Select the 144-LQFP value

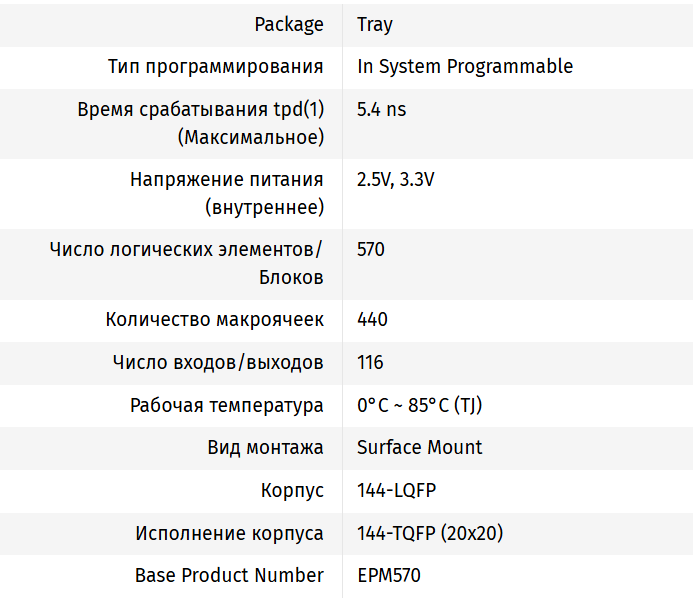click(397, 491)
